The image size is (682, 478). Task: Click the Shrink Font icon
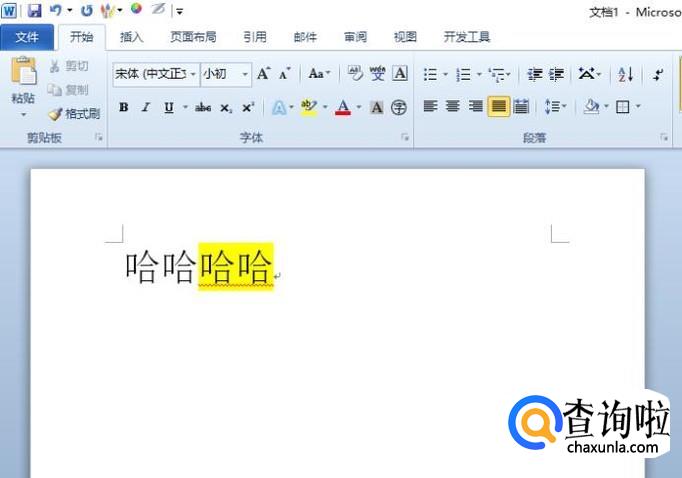point(285,74)
